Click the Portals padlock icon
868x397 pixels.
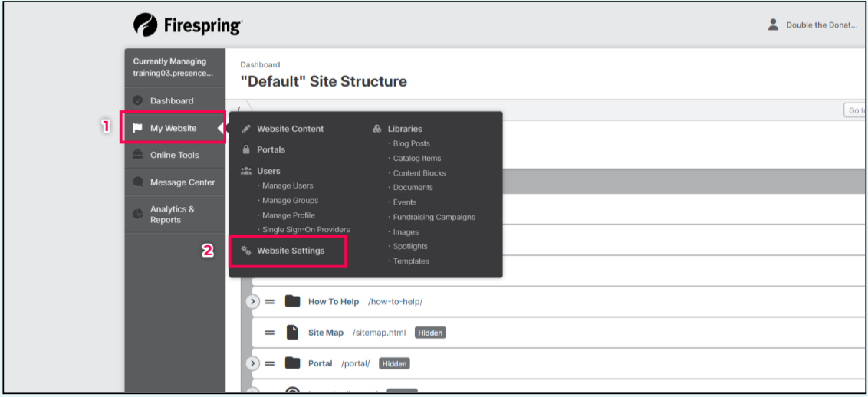[x=246, y=149]
